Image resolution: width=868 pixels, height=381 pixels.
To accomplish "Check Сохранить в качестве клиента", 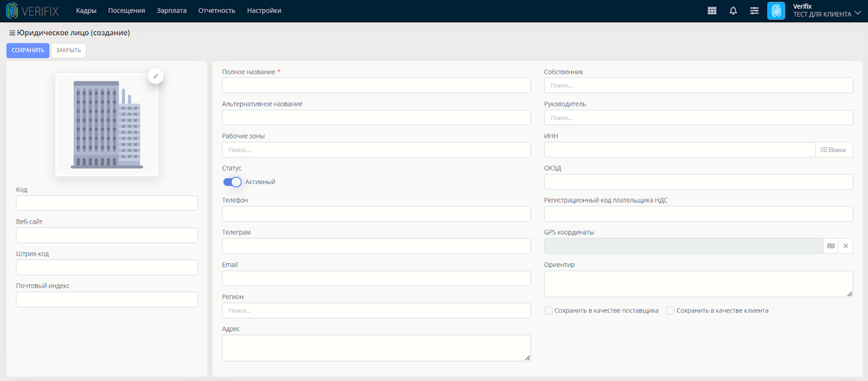I will pos(670,310).
